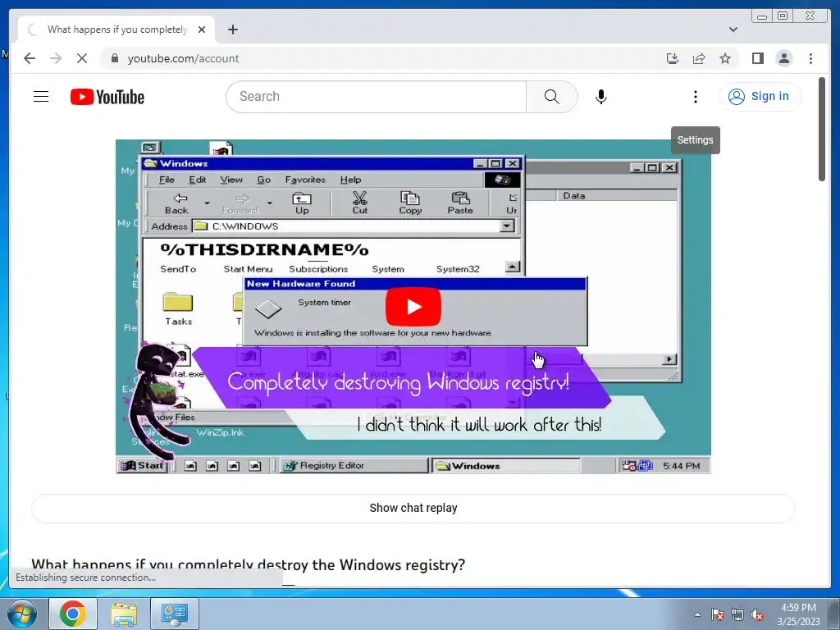Start voice search with microphone icon

[601, 97]
